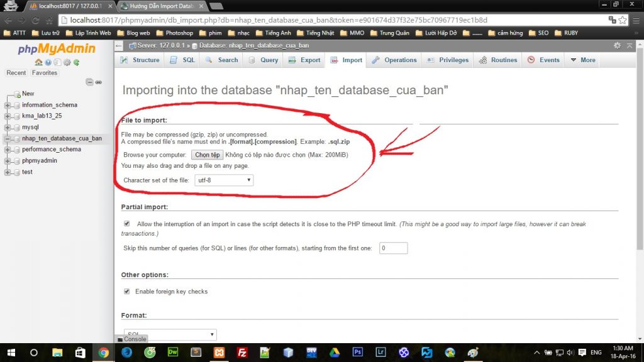Open Photoshop from the taskbar

(358, 353)
